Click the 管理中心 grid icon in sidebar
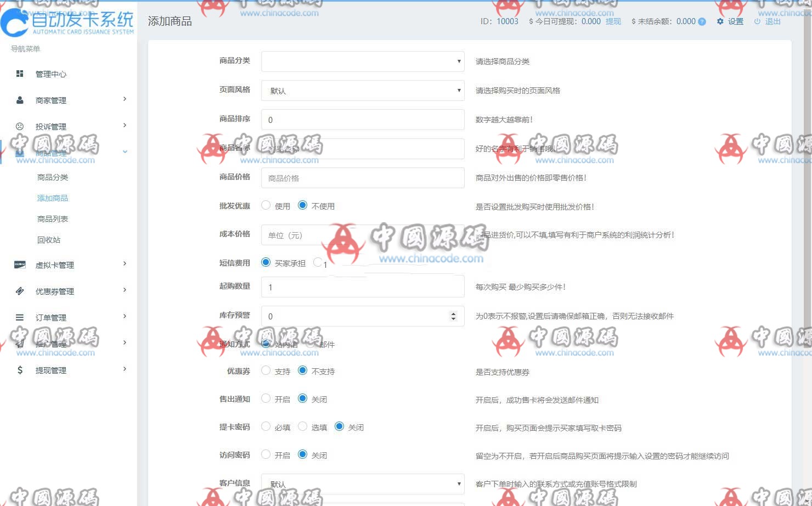The image size is (812, 506). [20, 74]
